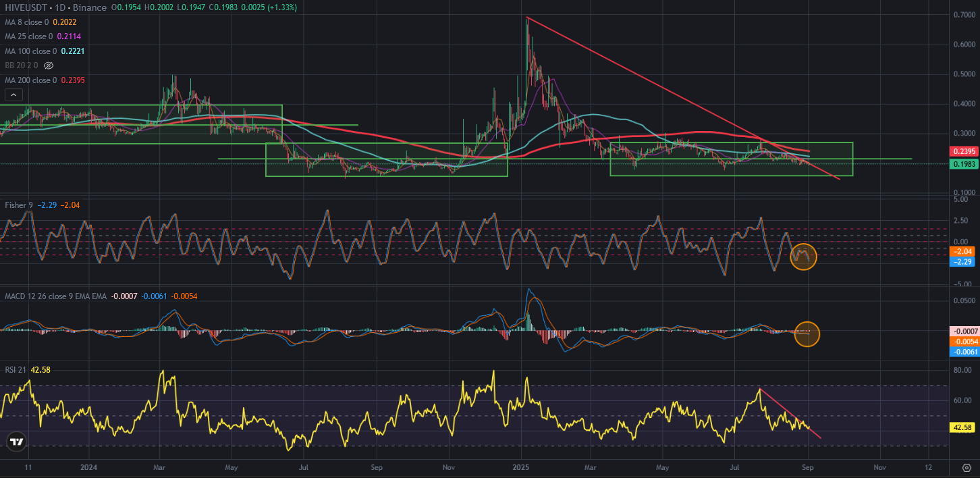Select the Fisher 9 indicator legend
Image resolution: width=980 pixels, height=478 pixels.
tap(18, 205)
